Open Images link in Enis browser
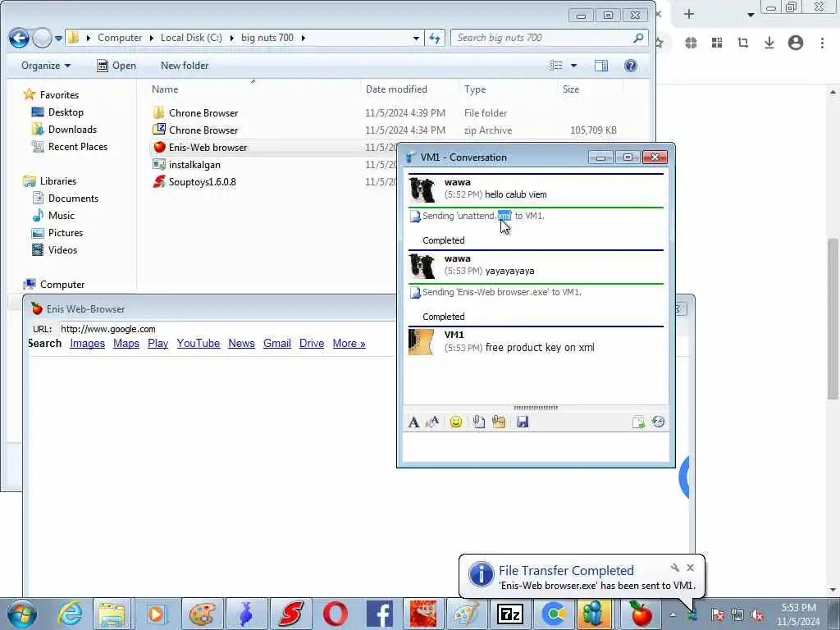Viewport: 840px width, 630px height. point(87,344)
